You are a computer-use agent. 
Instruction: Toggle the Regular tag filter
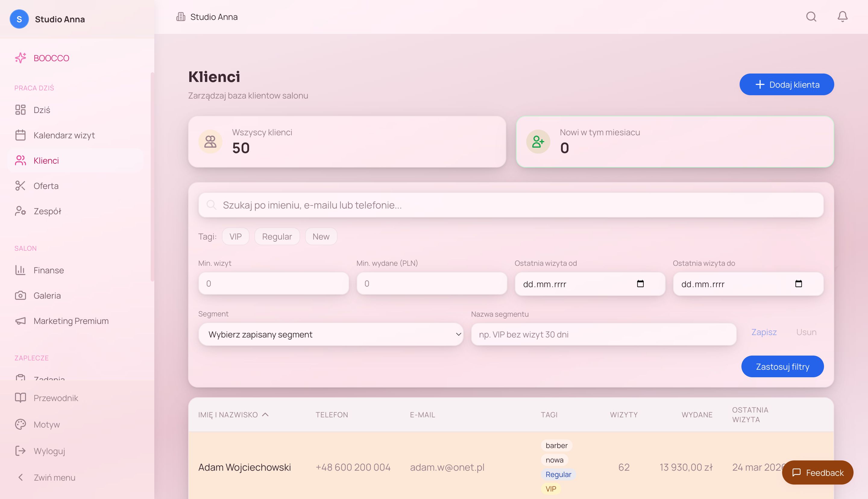pyautogui.click(x=277, y=237)
